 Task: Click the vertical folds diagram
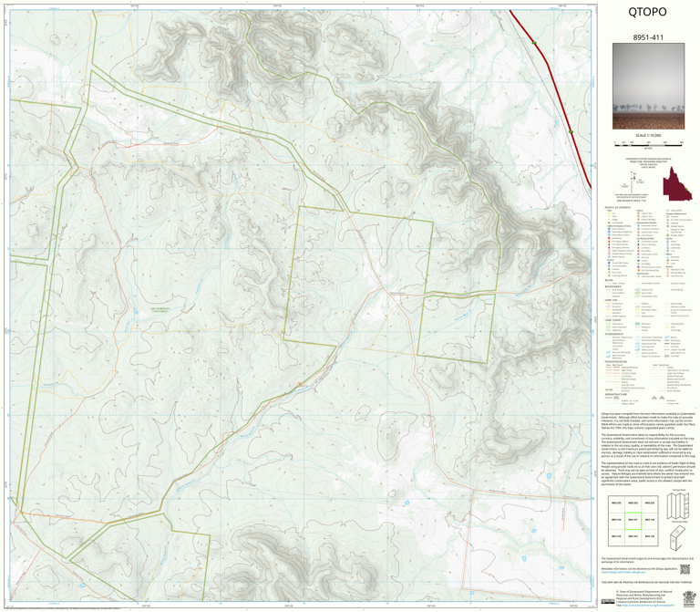677,505
